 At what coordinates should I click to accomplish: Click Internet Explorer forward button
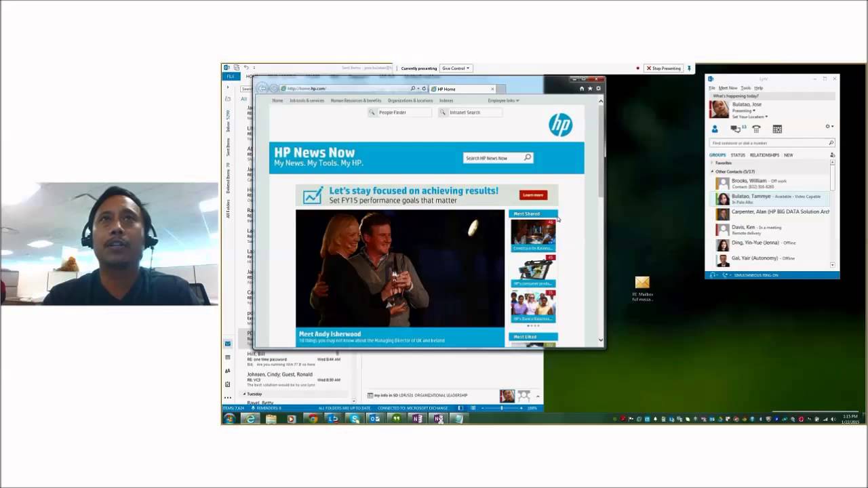pyautogui.click(x=274, y=89)
